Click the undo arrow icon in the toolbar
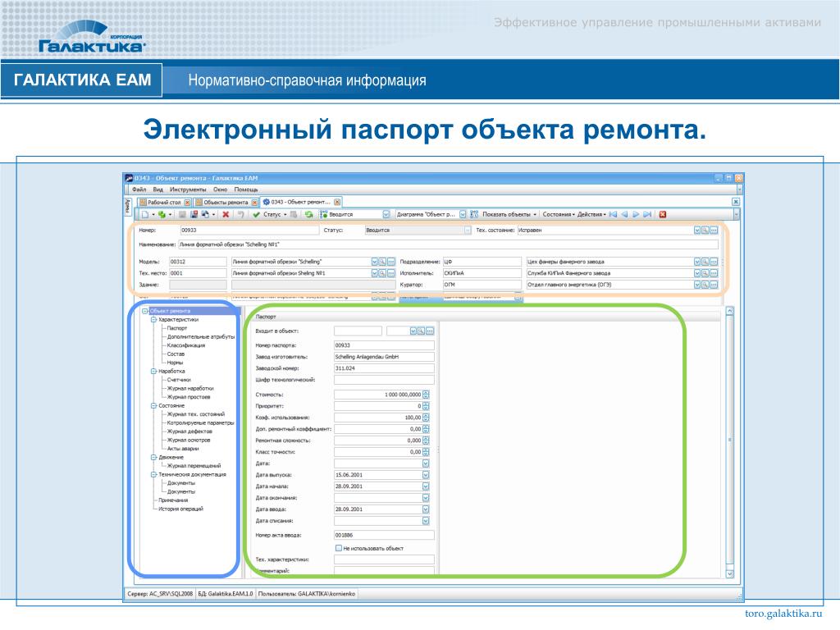This screenshot has height=630, width=840. tap(241, 214)
